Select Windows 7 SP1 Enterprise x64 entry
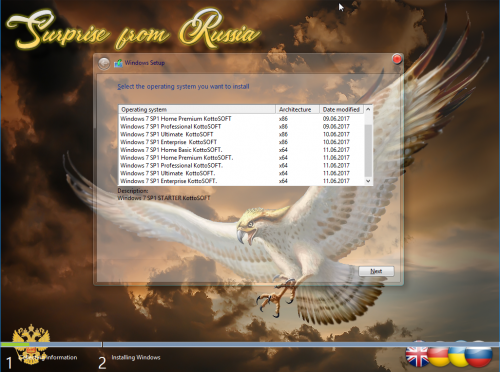Viewport: 500px width, 372px height. [241, 181]
